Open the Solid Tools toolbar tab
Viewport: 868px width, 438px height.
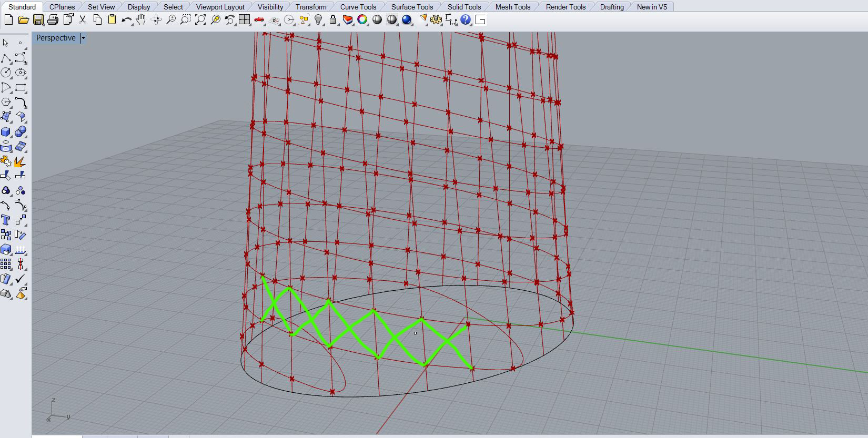(x=464, y=7)
